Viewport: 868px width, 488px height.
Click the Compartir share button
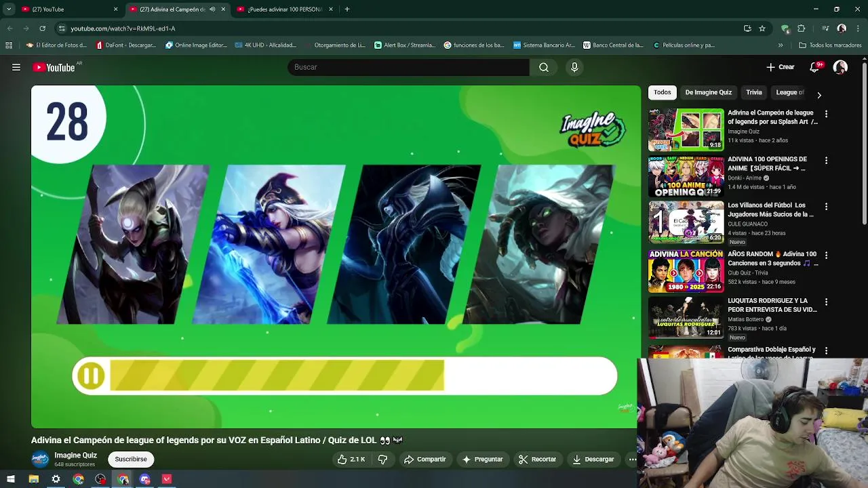(425, 460)
